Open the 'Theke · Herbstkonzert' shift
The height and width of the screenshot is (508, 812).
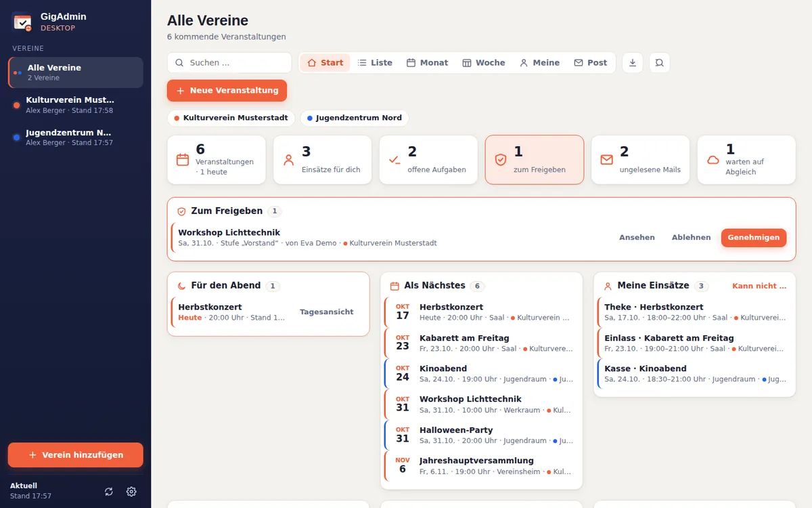(x=694, y=312)
